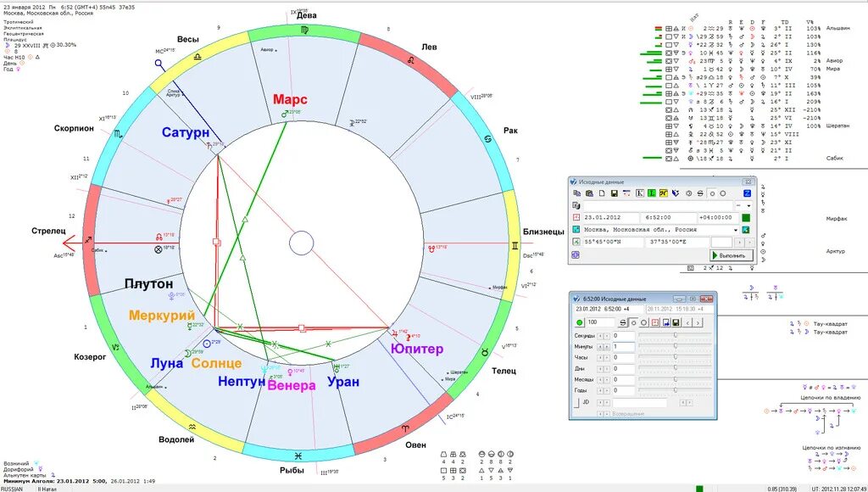Image resolution: width=868 pixels, height=492 pixels.
Task: Create a new chart with the blank document icon
Action: (602, 193)
